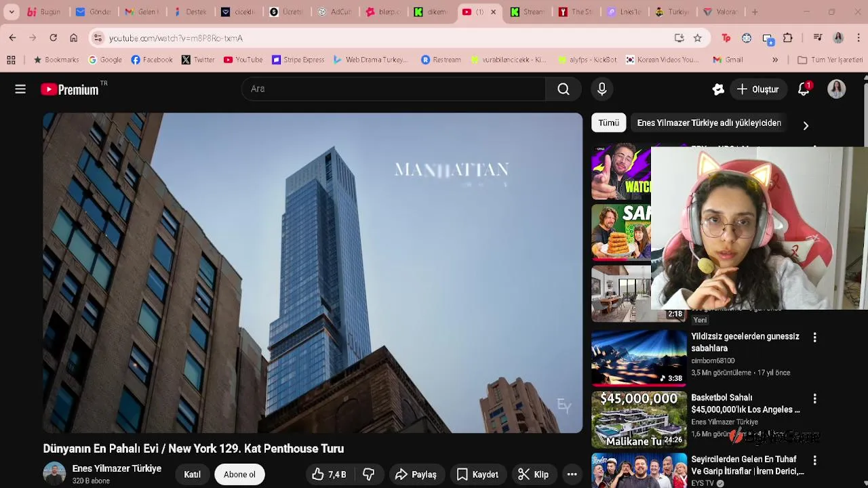Viewport: 868px width, 488px height.
Task: Click video title Dünyanın En Pahalı Evi
Action: (193, 449)
